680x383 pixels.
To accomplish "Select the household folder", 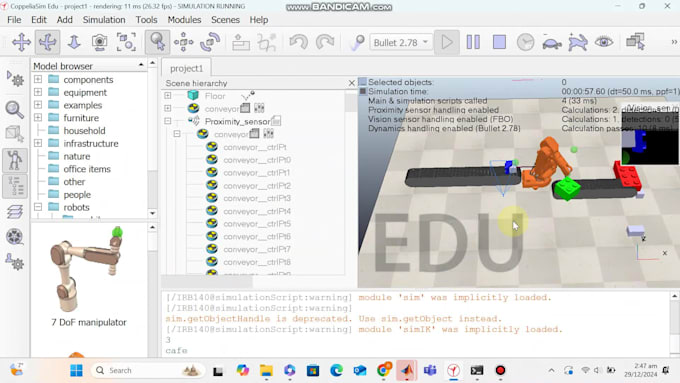I will (x=84, y=131).
